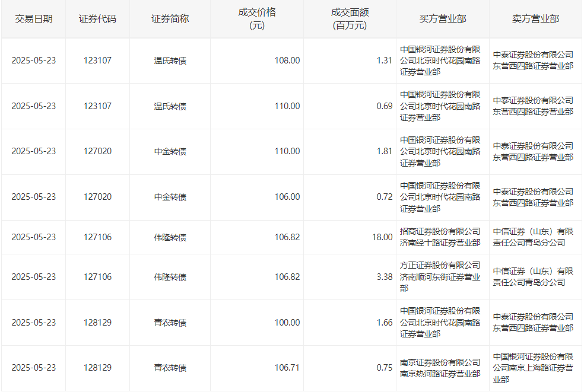Image resolution: width=584 pixels, height=392 pixels.
Task: Select the amount cell 1.66
Action: tap(385, 323)
